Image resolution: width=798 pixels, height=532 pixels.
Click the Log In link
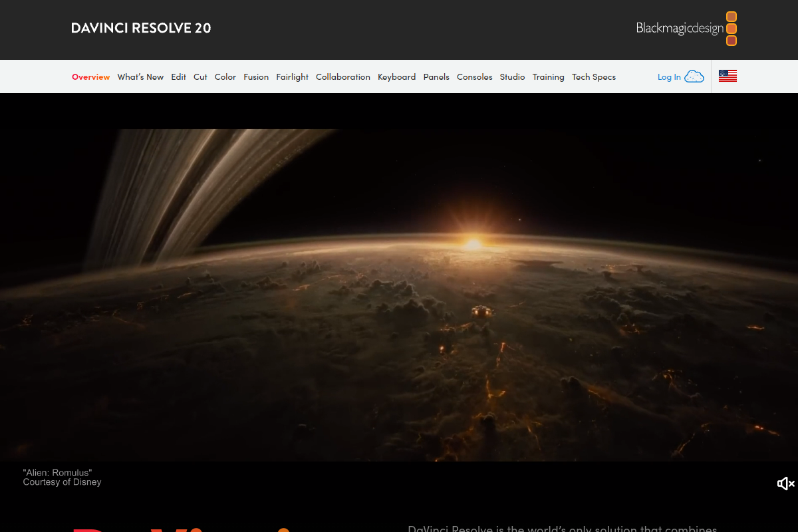tap(669, 76)
